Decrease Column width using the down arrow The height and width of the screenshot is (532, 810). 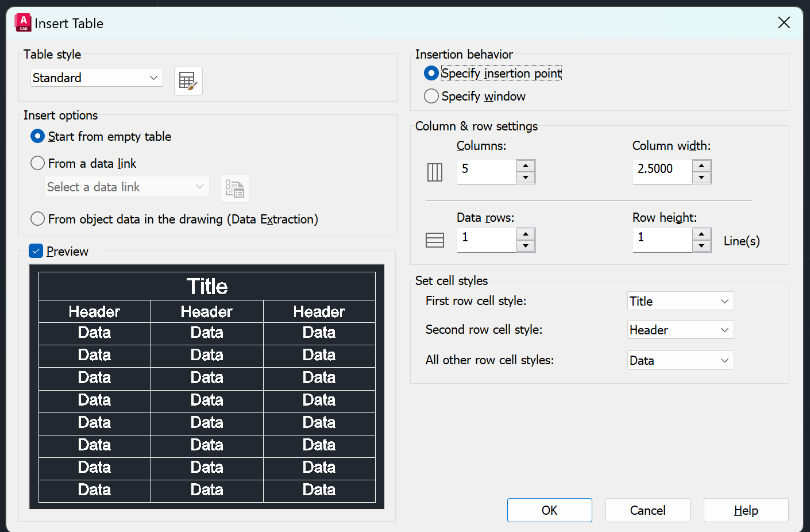pos(701,176)
